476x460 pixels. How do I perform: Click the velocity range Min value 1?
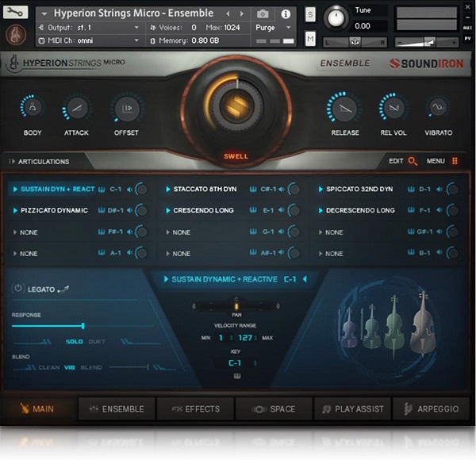tap(221, 338)
